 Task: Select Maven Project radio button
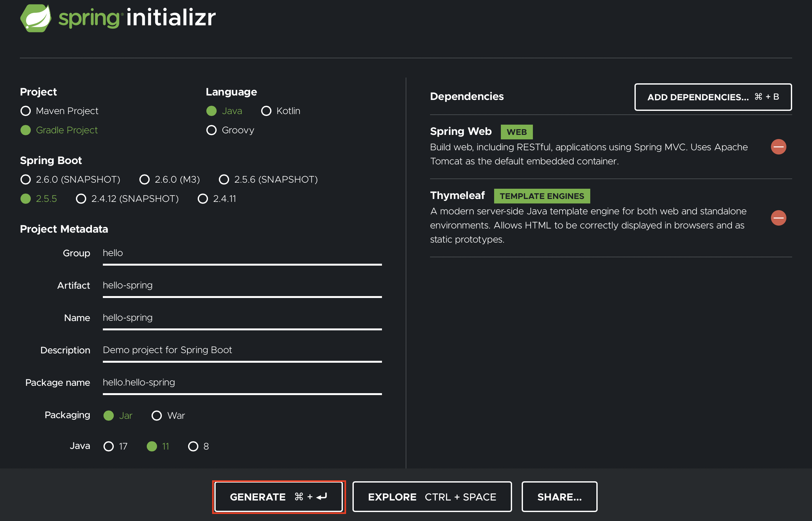26,111
